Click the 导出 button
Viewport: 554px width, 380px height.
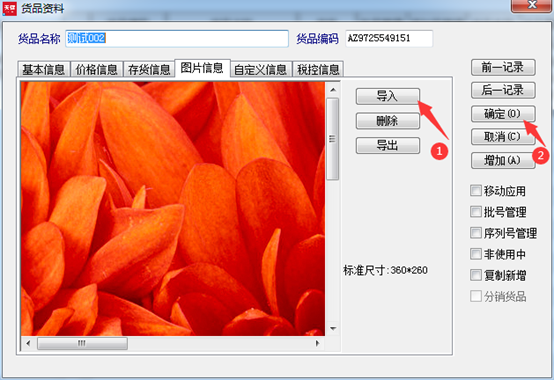click(x=388, y=146)
